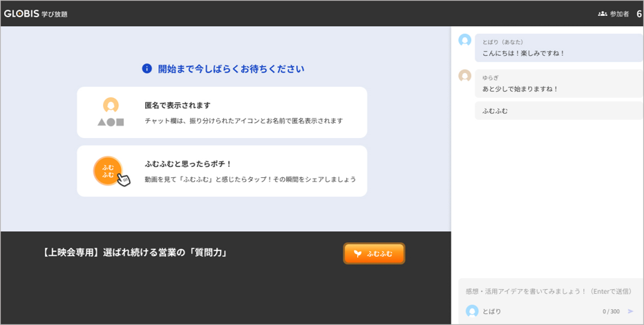Click the ふむふむと思ったらポチ！ card title
Screen dimensions: 644x325
[189, 164]
